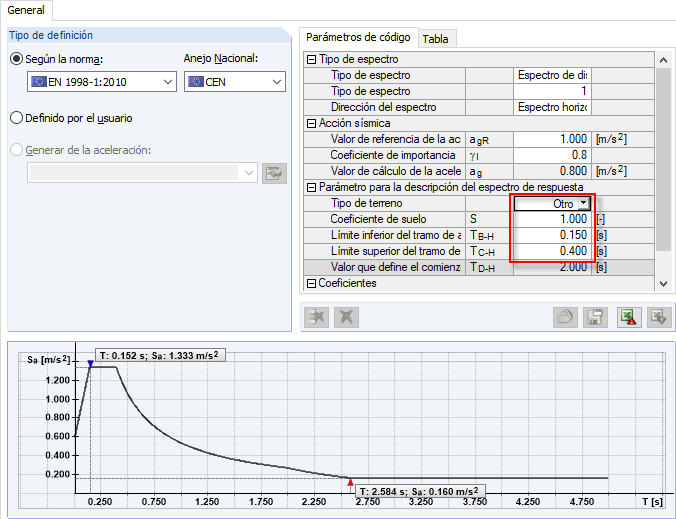Expand the 'Coeficientes' section
This screenshot has height=519, width=676.
[x=311, y=284]
